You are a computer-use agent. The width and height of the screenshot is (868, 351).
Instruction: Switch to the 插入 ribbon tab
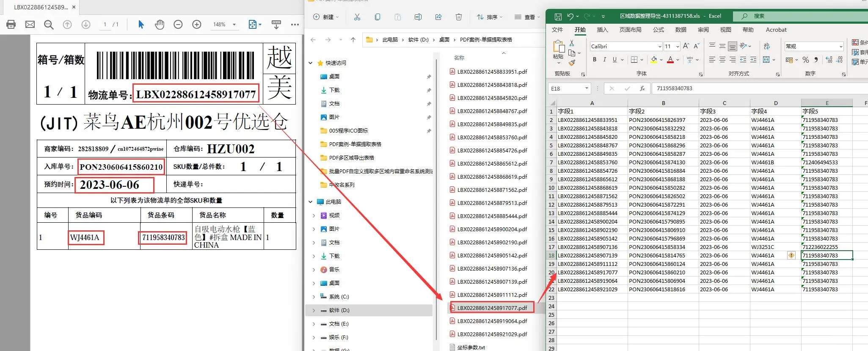pyautogui.click(x=602, y=30)
